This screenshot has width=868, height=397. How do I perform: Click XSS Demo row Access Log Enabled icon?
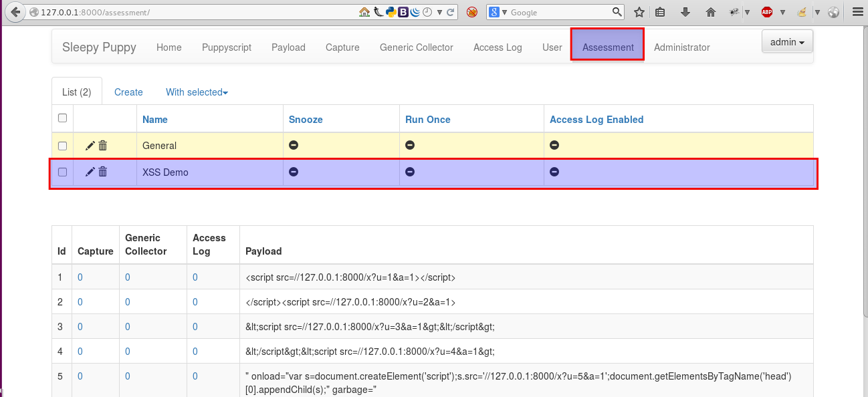[554, 172]
